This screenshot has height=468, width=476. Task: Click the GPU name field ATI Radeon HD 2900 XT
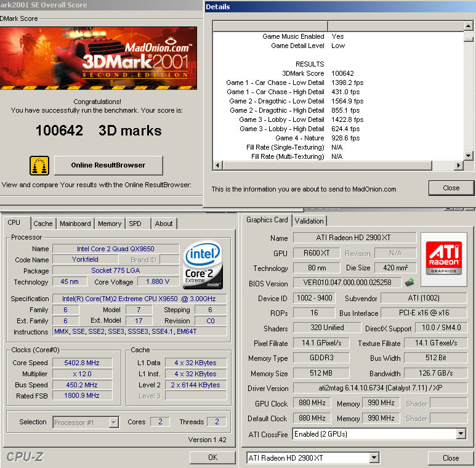(x=354, y=238)
